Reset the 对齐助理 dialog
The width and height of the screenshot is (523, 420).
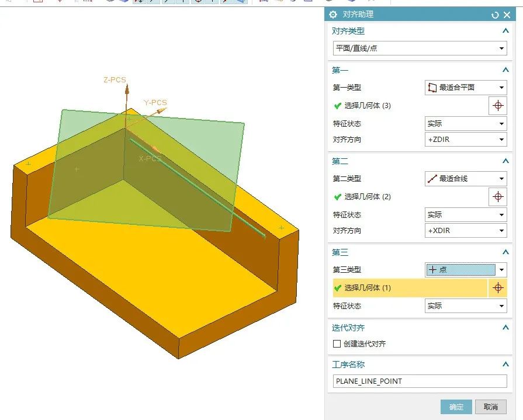pyautogui.click(x=495, y=15)
